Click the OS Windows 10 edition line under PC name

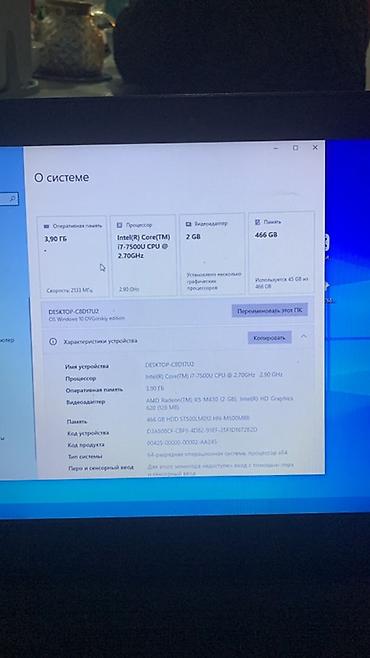(87, 319)
